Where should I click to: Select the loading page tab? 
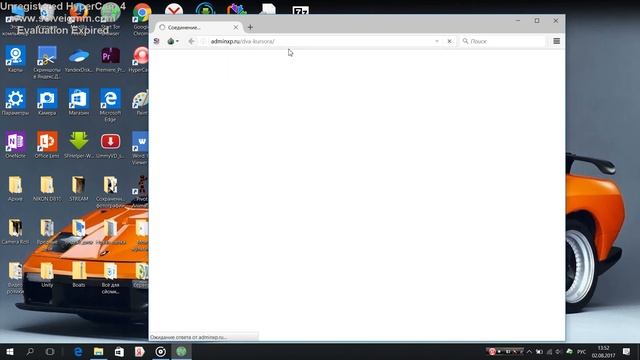tap(198, 27)
